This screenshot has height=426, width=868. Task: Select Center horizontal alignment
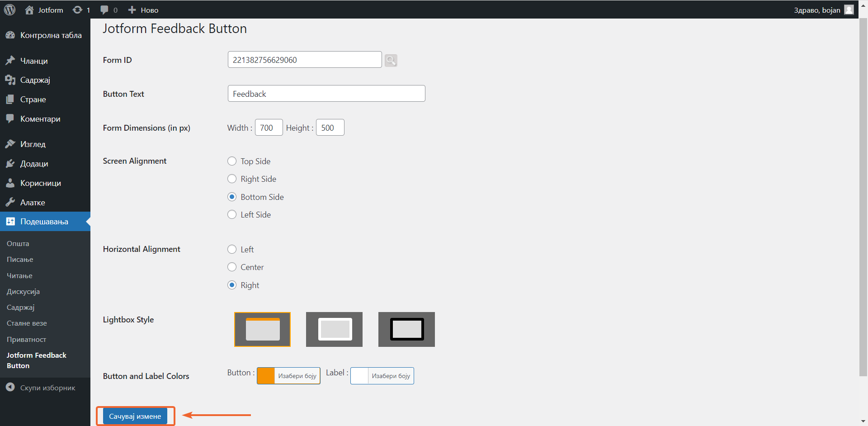coord(232,267)
